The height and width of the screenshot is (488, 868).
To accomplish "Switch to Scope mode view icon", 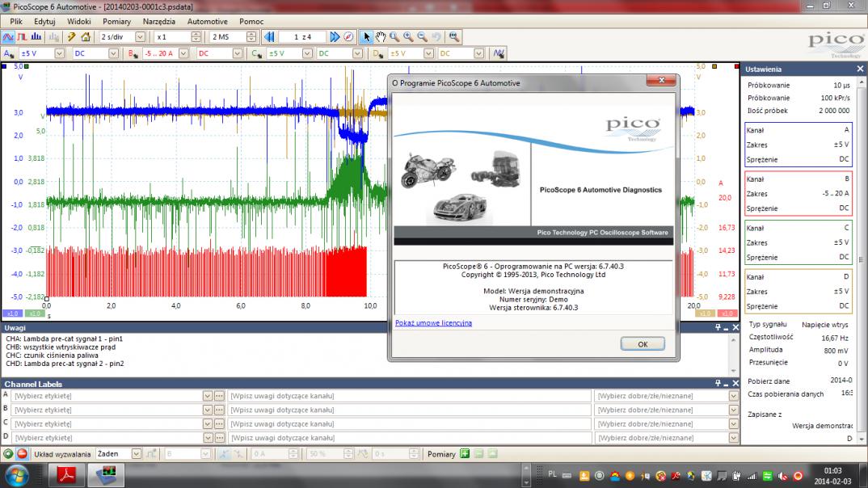I will tap(7, 37).
